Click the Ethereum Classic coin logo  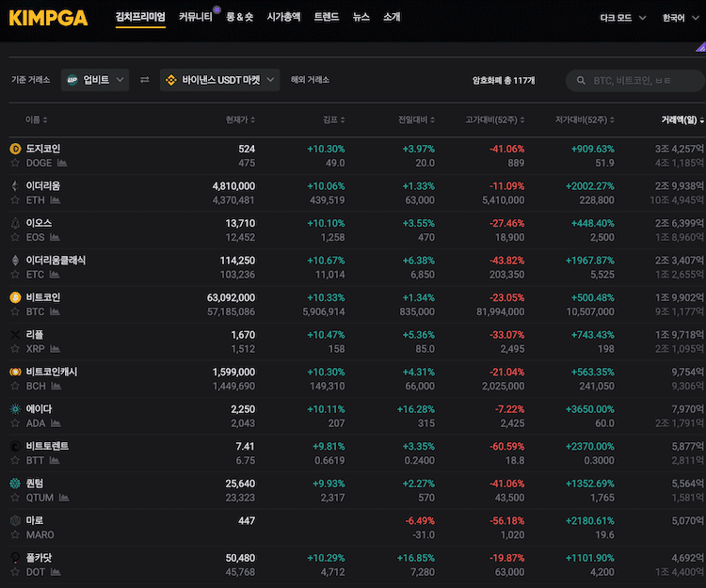pos(15,260)
